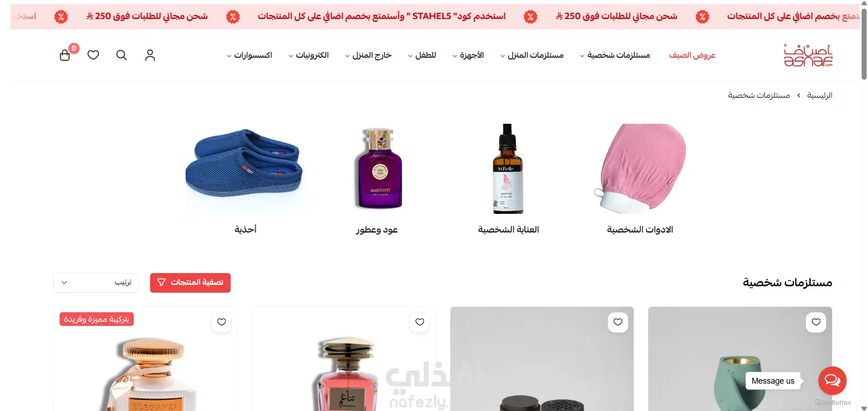868x411 pixels.
Task: Favorite the green incense burner product
Action: pos(816,322)
